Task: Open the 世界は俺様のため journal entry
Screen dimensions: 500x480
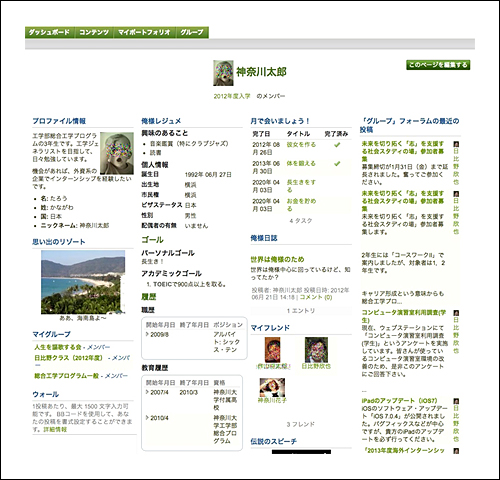Action: click(277, 259)
